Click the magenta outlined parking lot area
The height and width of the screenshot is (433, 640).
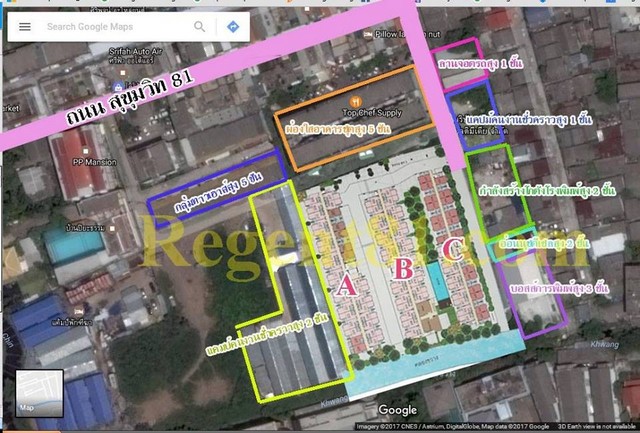click(460, 62)
